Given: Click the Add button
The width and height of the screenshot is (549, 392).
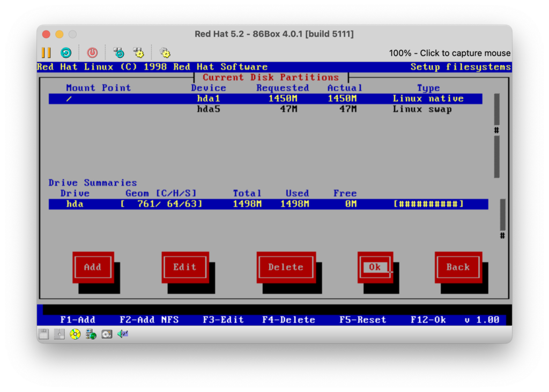Looking at the screenshot, I should 93,268.
